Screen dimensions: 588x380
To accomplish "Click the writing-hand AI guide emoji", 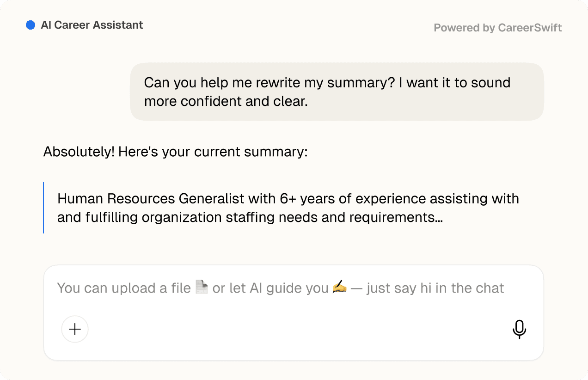I will click(339, 288).
